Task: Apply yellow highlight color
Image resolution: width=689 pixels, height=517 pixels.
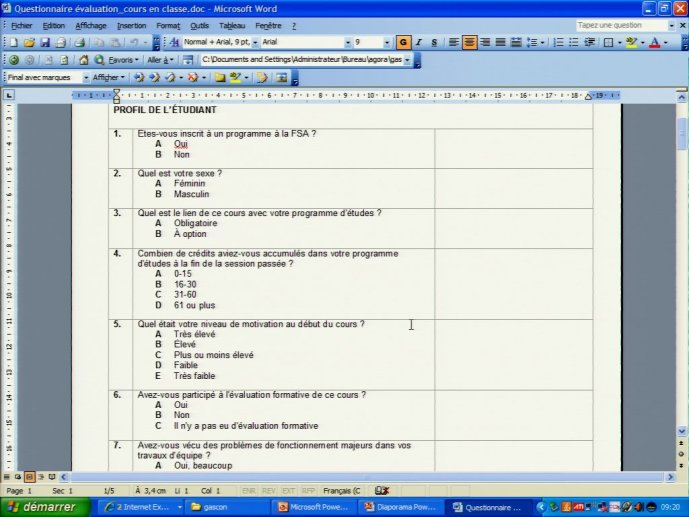Action: (x=631, y=43)
